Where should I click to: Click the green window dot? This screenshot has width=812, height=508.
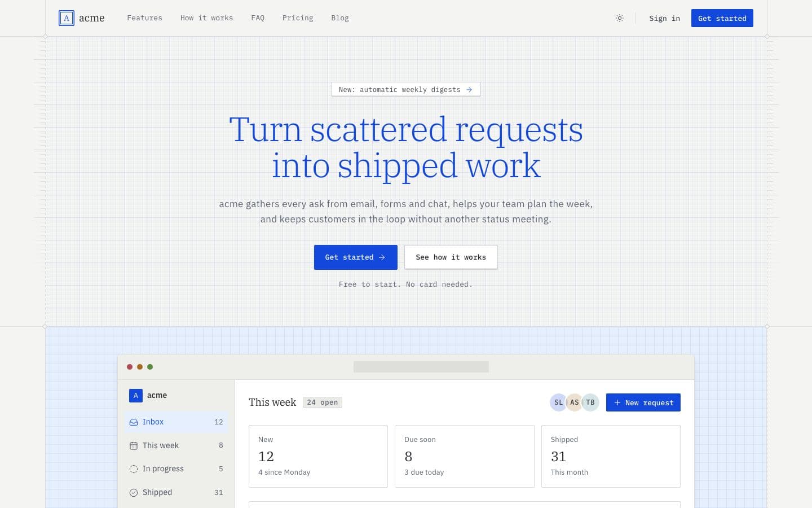coord(150,367)
